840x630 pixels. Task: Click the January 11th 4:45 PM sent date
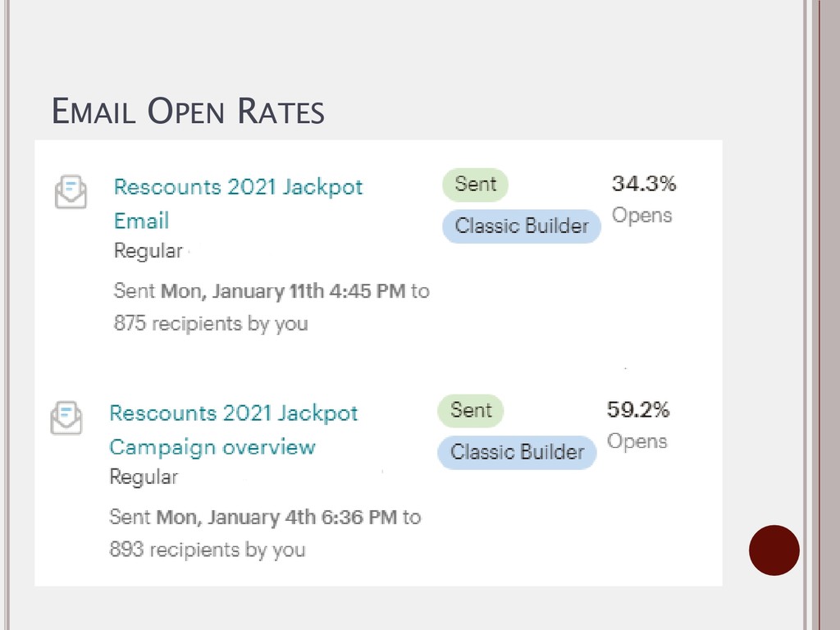click(x=283, y=291)
